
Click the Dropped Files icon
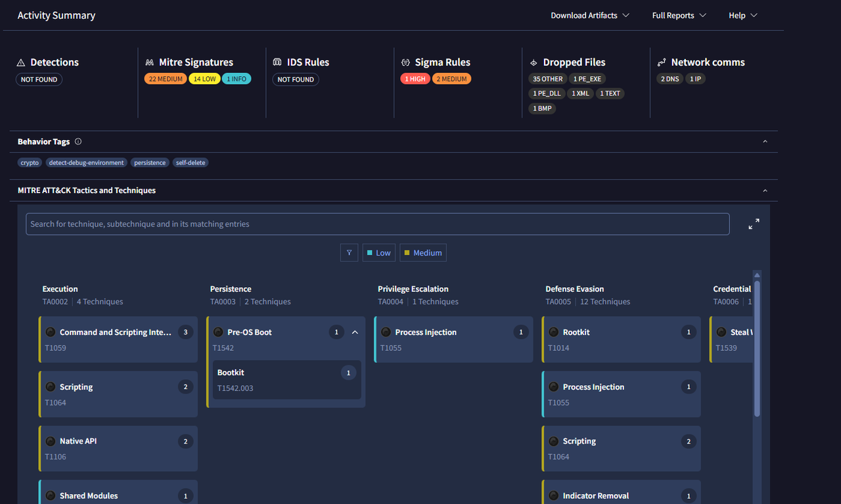pyautogui.click(x=534, y=62)
